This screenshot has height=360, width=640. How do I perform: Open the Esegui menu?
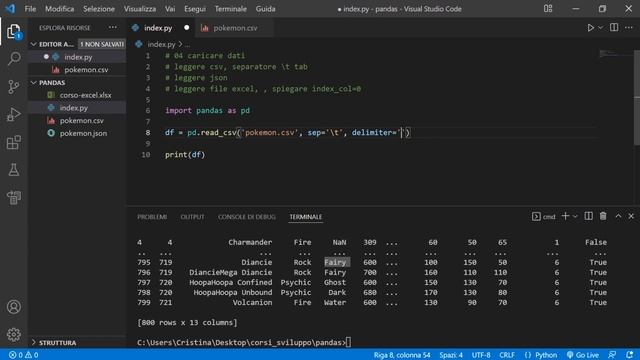[x=195, y=9]
